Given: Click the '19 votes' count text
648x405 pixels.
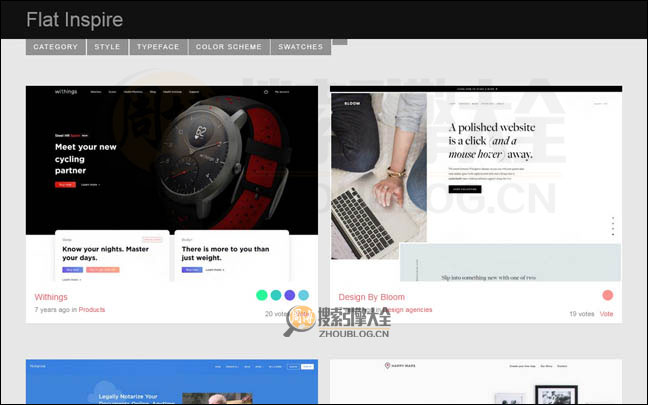Looking at the screenshot, I should coord(582,314).
